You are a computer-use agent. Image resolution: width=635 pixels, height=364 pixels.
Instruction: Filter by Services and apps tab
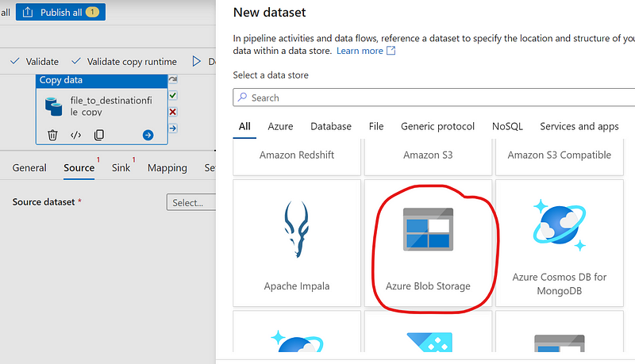(x=579, y=127)
